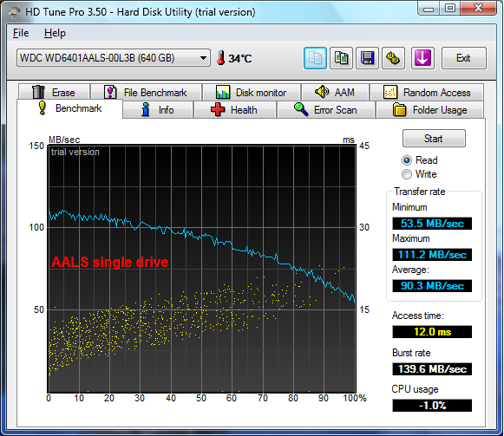The height and width of the screenshot is (436, 504).
Task: Open the Health tab with red cross
Action: 235,110
